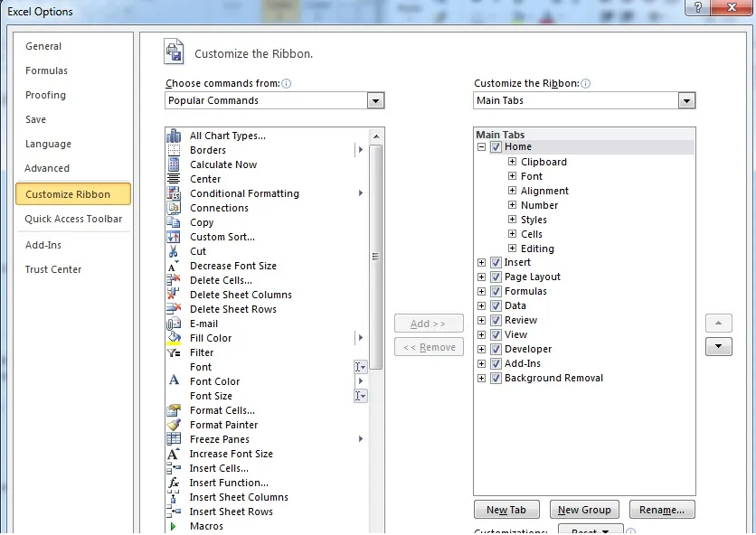Viewport: 756px width, 535px height.
Task: Click the commands list scroll-up arrow
Action: (376, 136)
